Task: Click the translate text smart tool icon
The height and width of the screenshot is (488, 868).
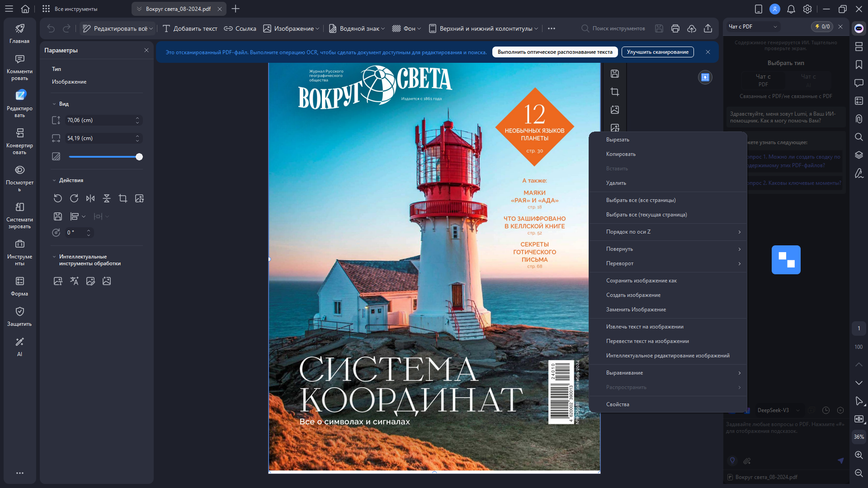Action: [74, 281]
